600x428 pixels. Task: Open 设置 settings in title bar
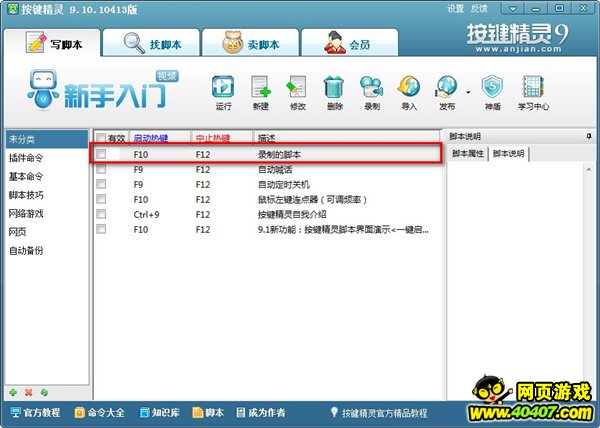click(x=455, y=8)
